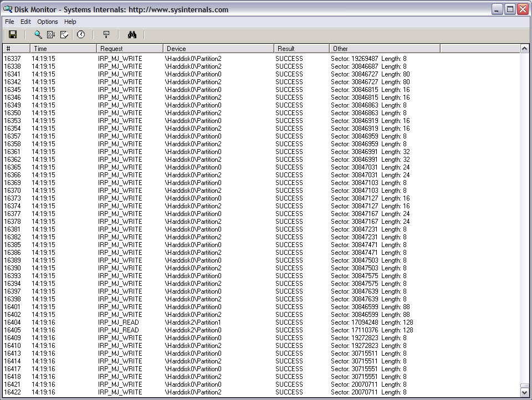
Task: Click IRP_MJ_WRITE in row 16382
Action: coord(120,237)
